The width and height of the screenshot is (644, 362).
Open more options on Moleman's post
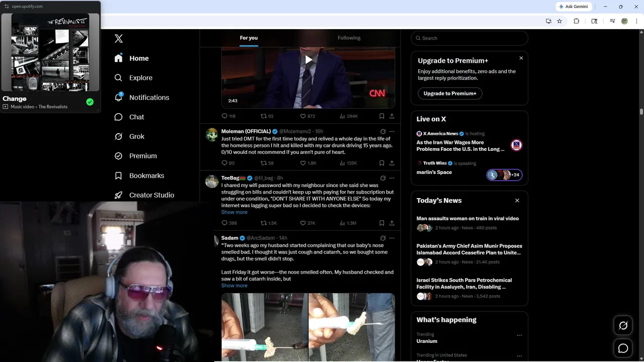[392, 131]
